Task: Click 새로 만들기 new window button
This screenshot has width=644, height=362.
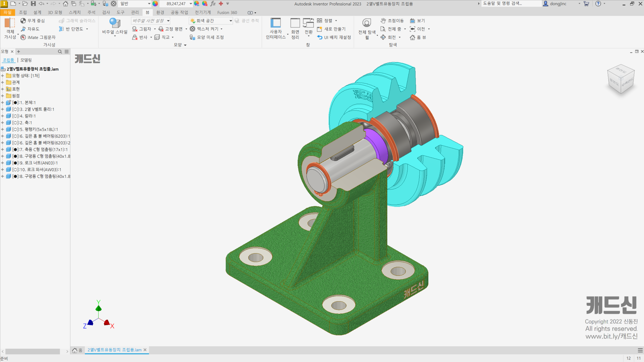Action: (331, 29)
